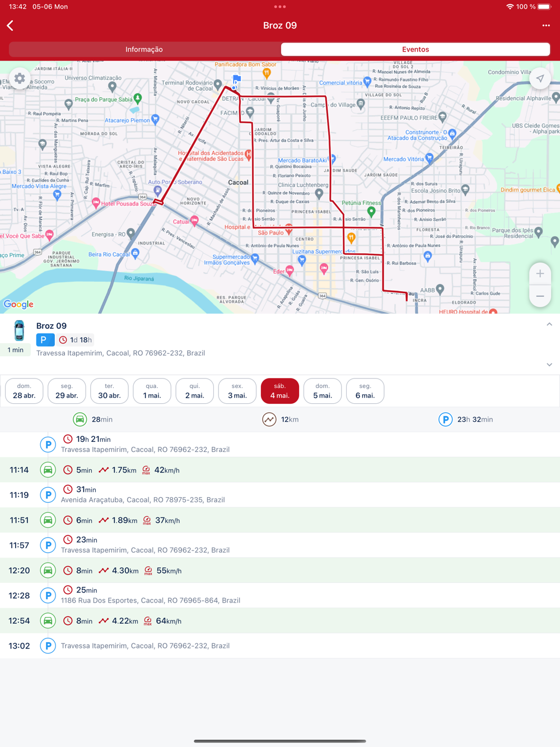
Task: Tap the parking summary icon 23h 32min
Action: 445,419
